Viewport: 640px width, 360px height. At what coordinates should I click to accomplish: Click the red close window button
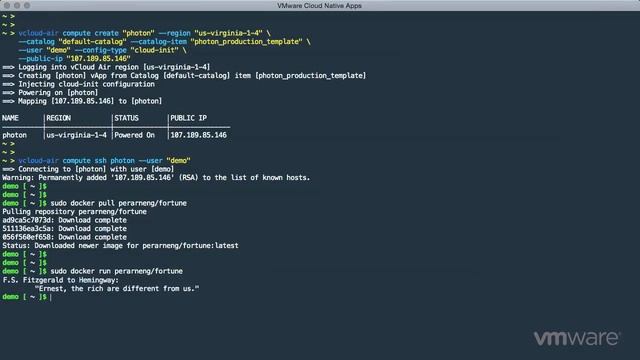point(7,6)
